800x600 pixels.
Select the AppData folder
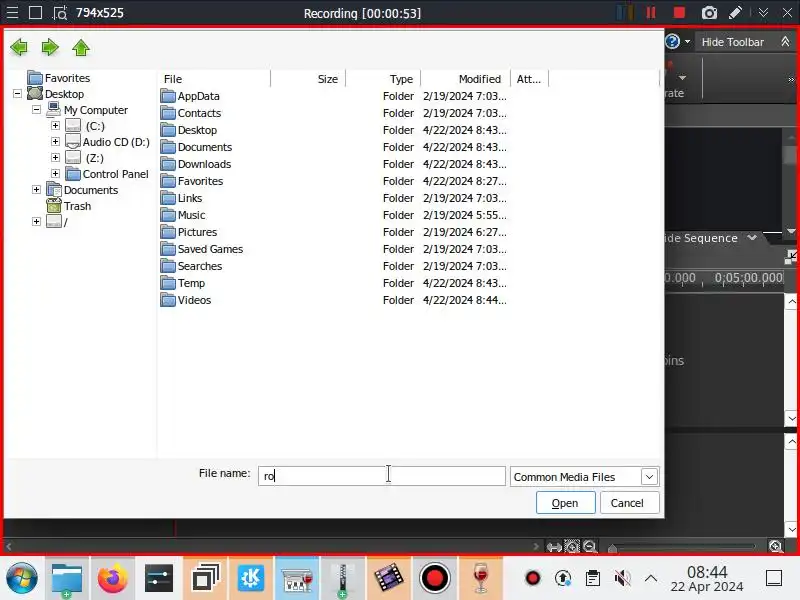coord(198,96)
